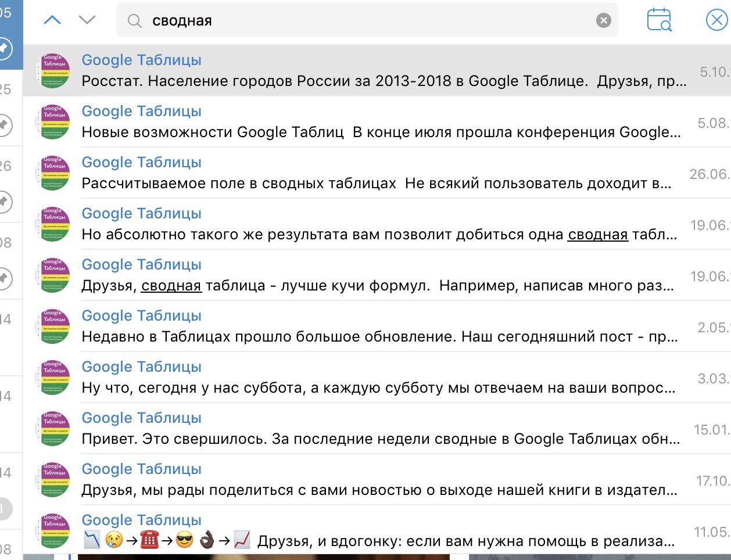Open the search-by-date calendar icon

659,20
